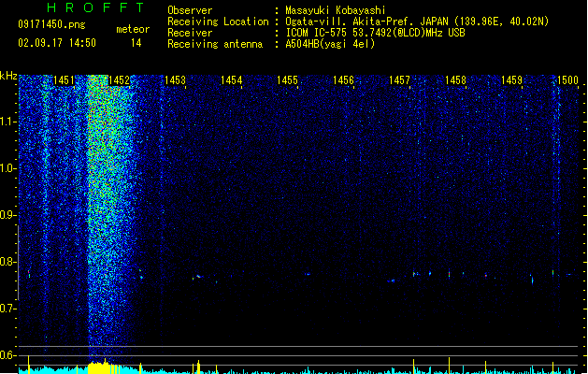The height and width of the screenshot is (374, 588).
Task: Click the 0.9 kHz axis value
Action: coord(7,215)
